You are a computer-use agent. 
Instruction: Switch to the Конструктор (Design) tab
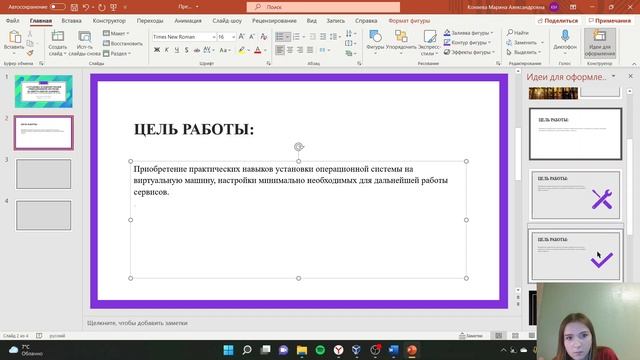tap(109, 20)
